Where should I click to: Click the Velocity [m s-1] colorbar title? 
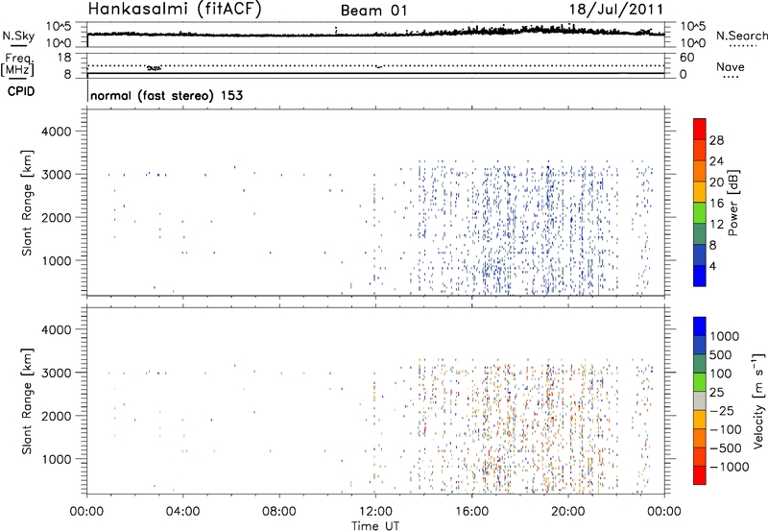(x=758, y=400)
